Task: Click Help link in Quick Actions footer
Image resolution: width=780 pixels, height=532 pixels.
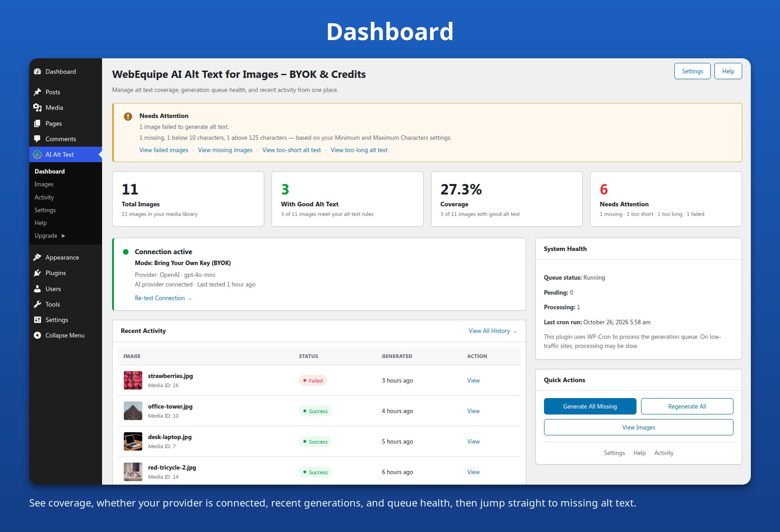Action: click(x=639, y=453)
